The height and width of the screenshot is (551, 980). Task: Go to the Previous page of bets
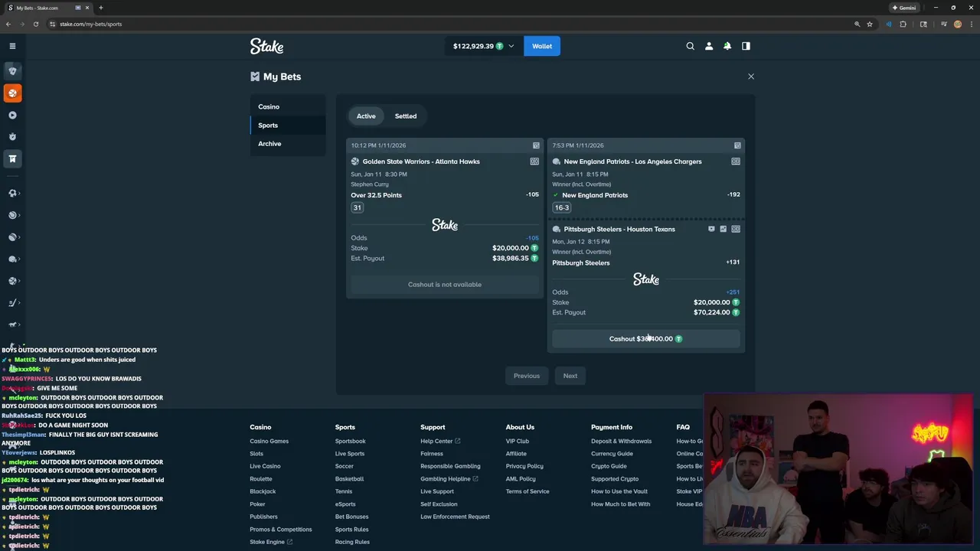coord(527,376)
